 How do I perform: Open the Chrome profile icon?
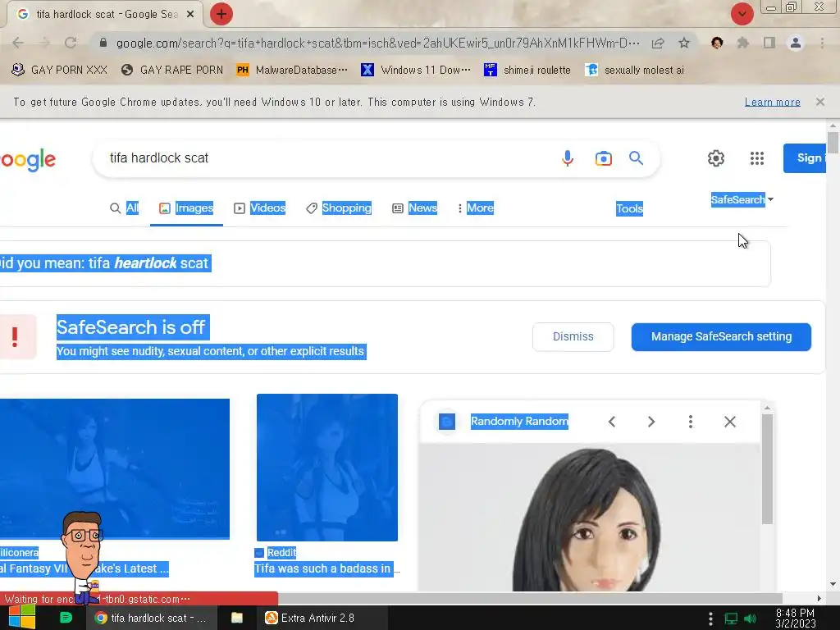point(796,43)
